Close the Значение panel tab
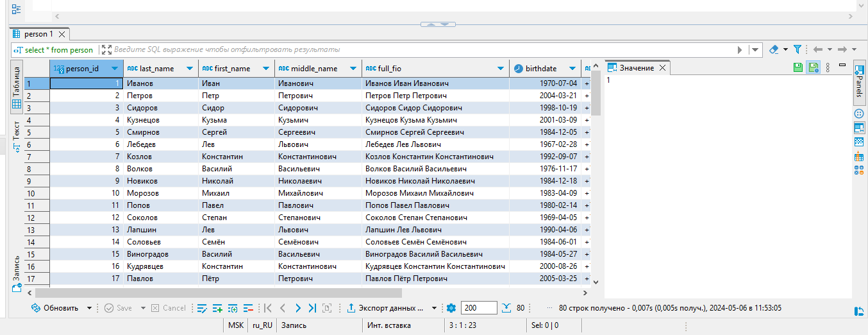The width and height of the screenshot is (868, 335). pos(663,68)
